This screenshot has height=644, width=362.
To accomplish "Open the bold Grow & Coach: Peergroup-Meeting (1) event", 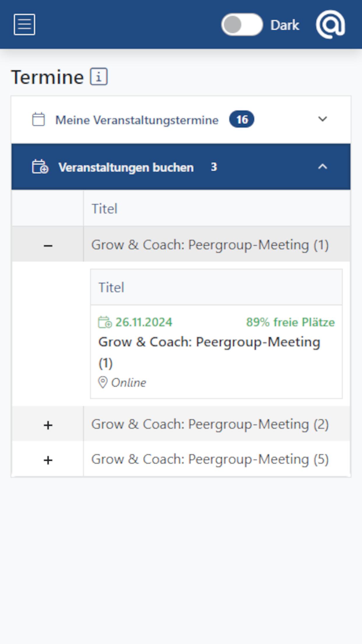I will 209,342.
